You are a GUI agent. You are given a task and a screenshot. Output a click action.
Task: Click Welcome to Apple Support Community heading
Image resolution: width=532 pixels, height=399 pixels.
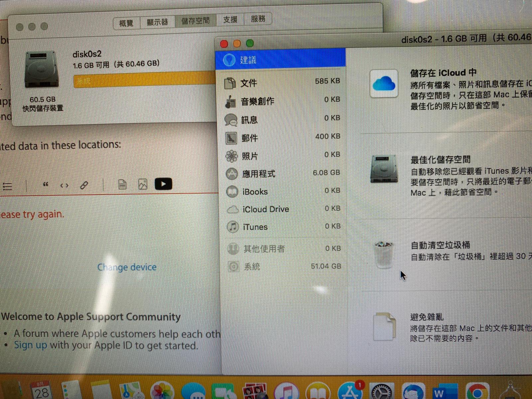[91, 317]
